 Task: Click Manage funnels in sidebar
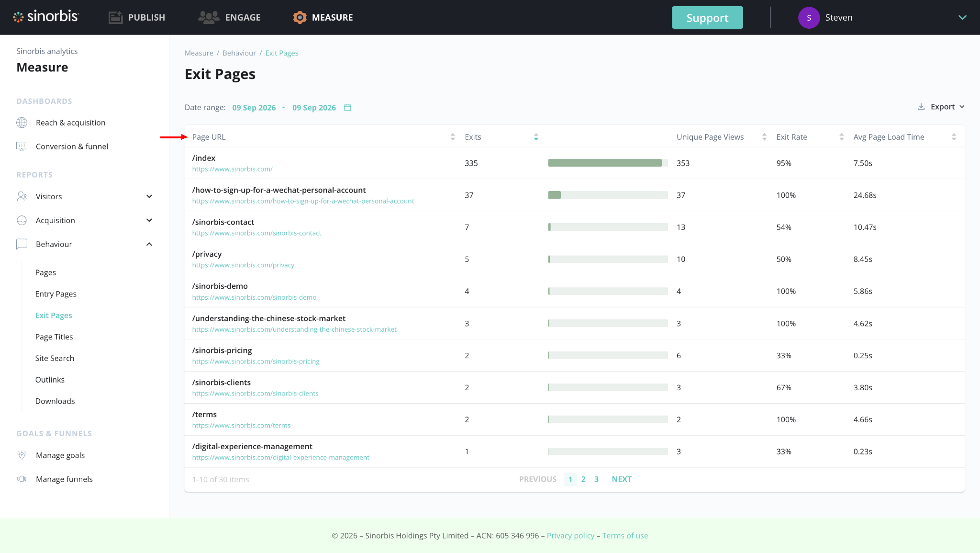(x=64, y=479)
